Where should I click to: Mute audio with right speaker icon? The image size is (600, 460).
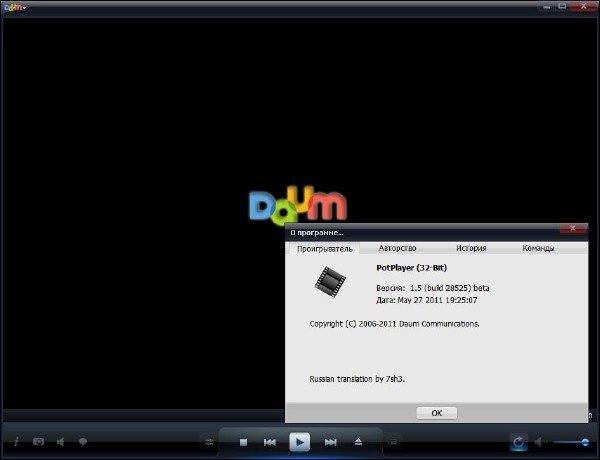point(540,441)
